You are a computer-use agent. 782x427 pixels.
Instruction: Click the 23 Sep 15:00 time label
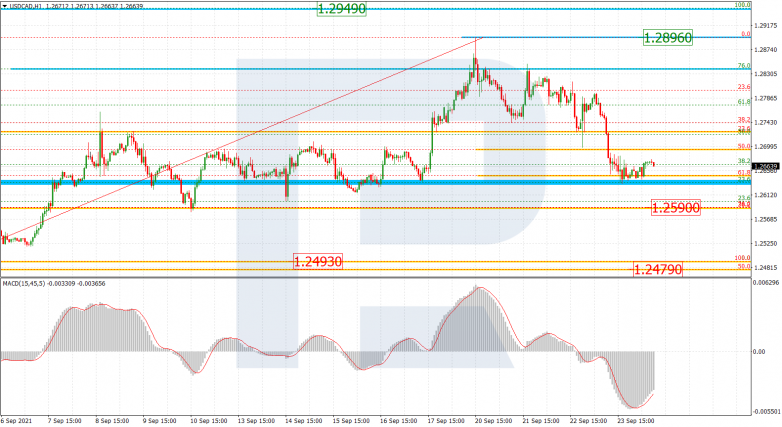click(x=636, y=421)
